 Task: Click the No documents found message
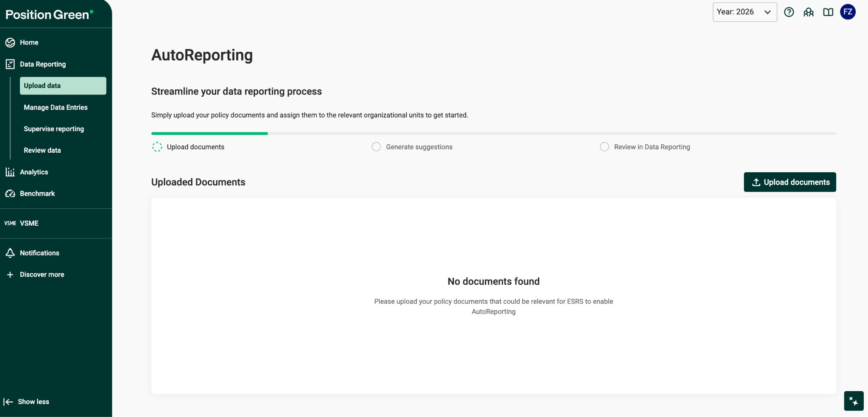click(493, 281)
